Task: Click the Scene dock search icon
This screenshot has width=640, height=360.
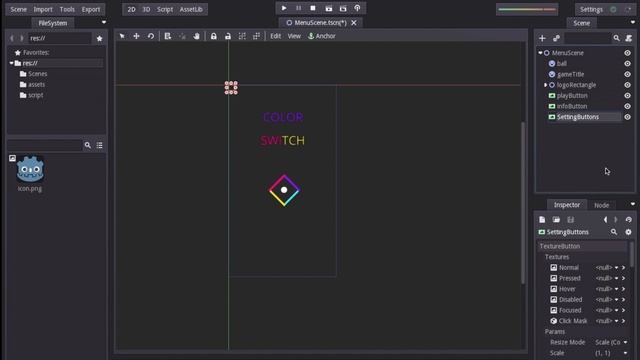Action: (x=616, y=38)
